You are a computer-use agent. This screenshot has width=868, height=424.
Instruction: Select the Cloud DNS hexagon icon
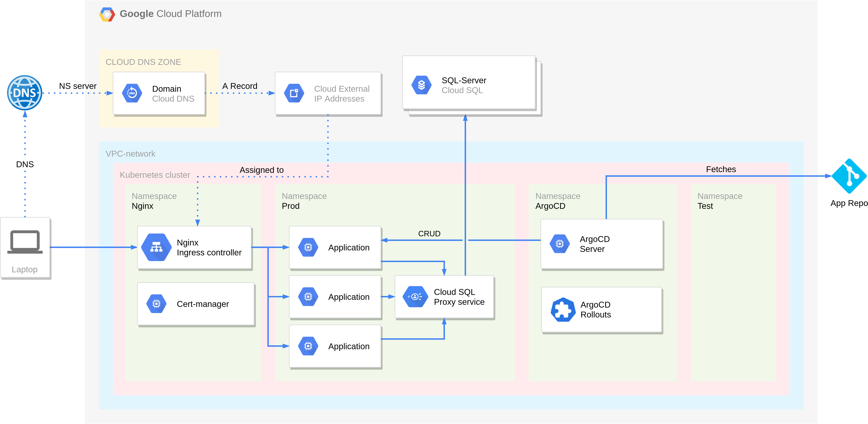132,93
